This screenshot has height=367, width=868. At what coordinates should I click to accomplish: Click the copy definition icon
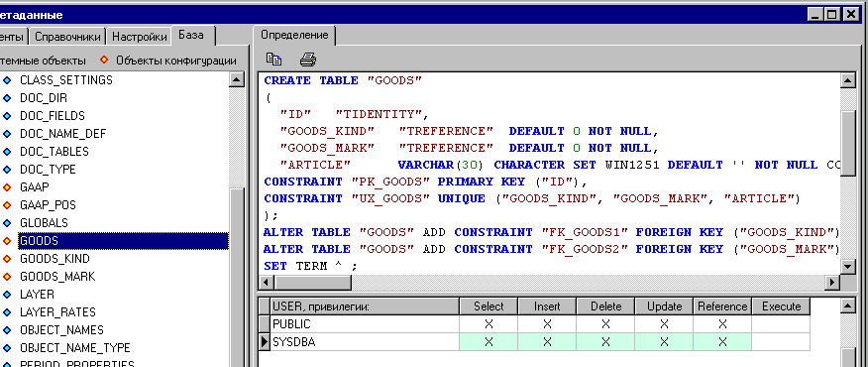(x=274, y=59)
